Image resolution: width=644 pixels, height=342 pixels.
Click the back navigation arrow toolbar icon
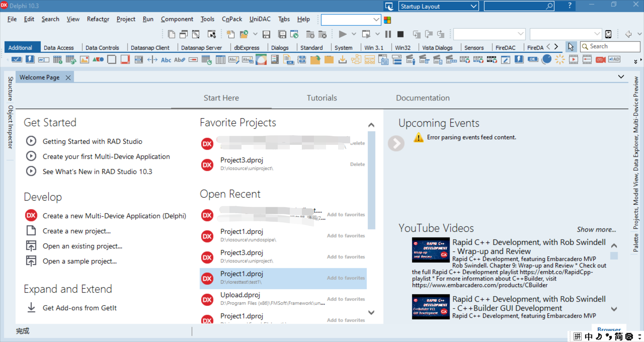[x=629, y=34]
